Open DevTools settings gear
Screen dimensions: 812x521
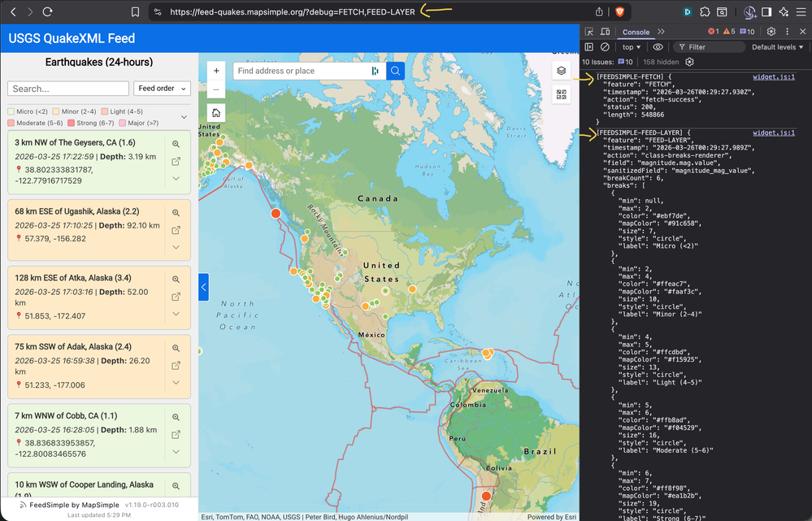click(771, 32)
